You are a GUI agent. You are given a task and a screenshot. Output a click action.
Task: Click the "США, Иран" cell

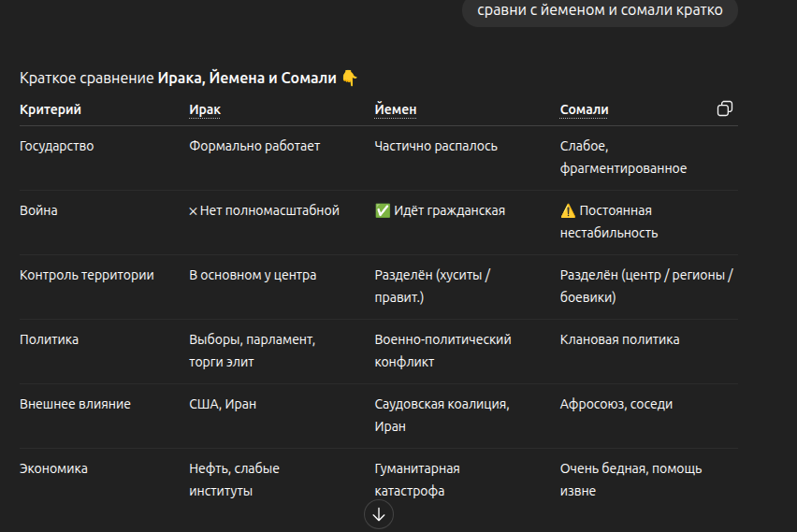(223, 404)
